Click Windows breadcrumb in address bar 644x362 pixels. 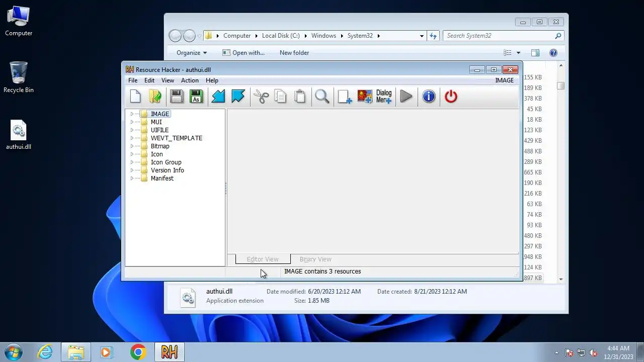324,36
